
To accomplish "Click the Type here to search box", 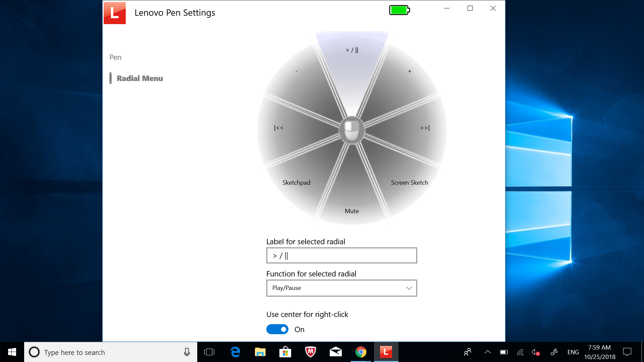I will [x=111, y=352].
